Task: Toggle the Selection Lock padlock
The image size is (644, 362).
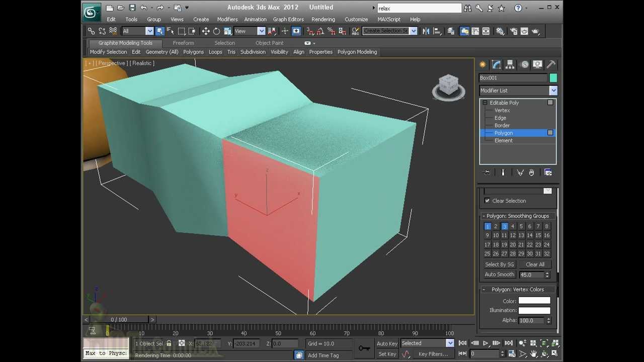Action: [x=169, y=343]
